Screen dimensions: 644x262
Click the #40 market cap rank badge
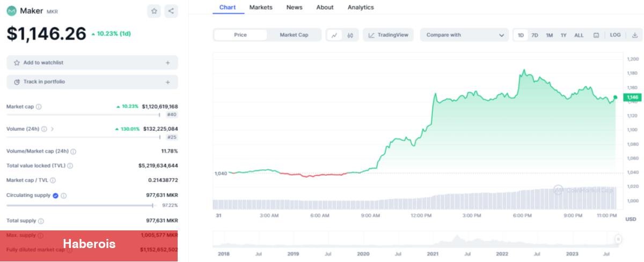(172, 115)
